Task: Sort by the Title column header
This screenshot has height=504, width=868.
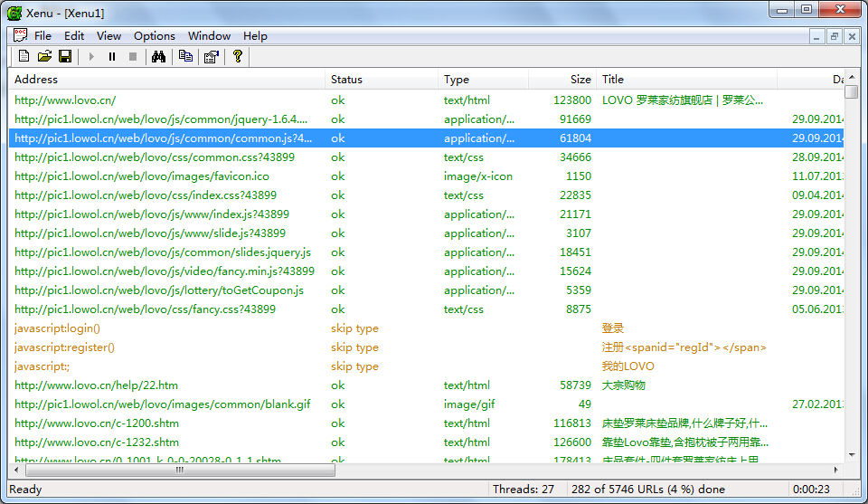Action: 686,80
